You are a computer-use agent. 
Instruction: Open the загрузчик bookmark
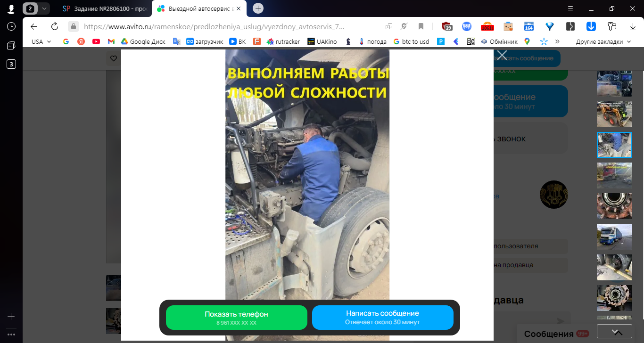point(205,41)
